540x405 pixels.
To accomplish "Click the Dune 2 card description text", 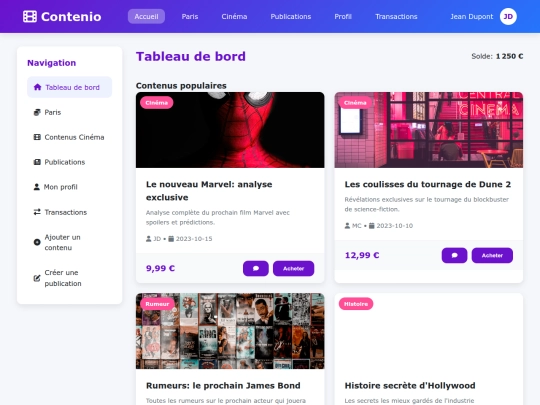I will coord(427,204).
